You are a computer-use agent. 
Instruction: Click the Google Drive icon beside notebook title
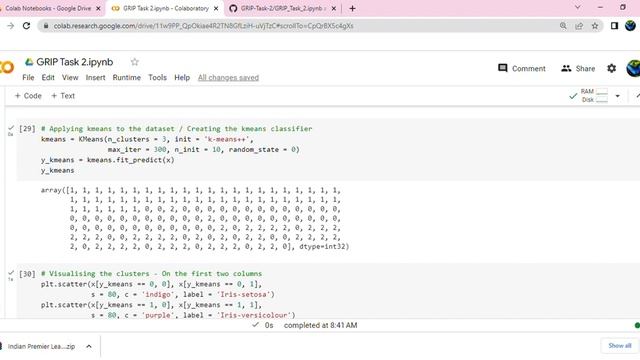tap(29, 62)
